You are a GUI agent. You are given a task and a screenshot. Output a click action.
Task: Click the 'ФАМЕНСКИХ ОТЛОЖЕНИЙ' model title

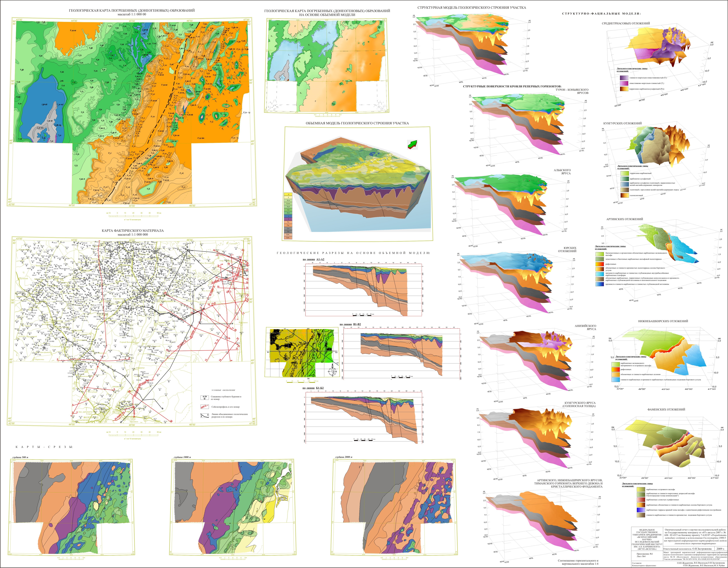pyautogui.click(x=666, y=410)
